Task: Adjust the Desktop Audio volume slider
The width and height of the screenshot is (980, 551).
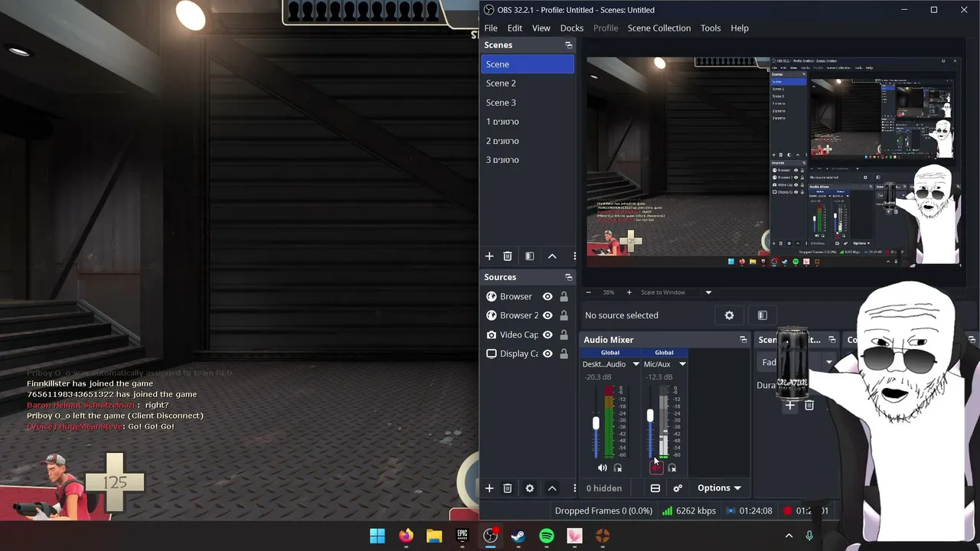Action: coord(596,423)
